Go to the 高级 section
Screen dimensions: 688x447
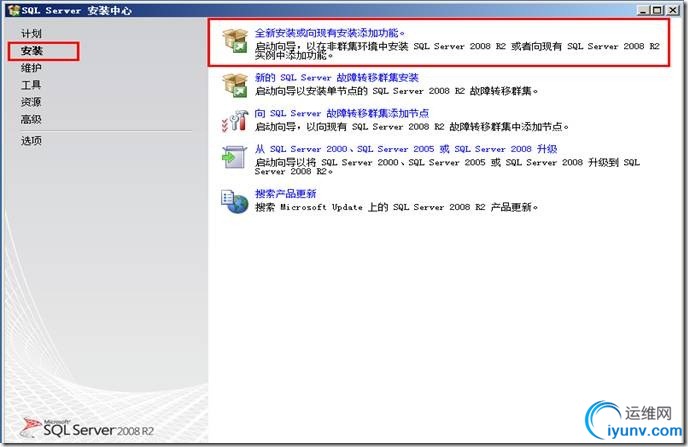(31, 119)
